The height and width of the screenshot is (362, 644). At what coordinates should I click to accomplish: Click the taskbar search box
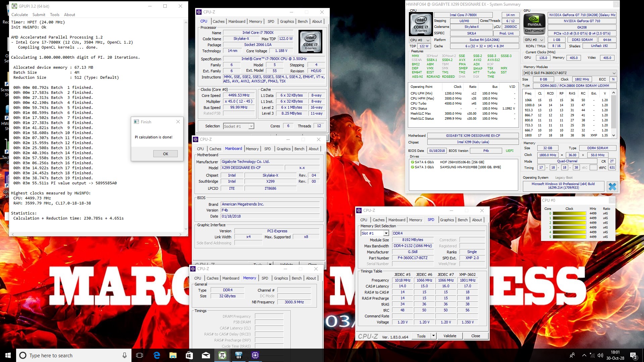[74, 355]
